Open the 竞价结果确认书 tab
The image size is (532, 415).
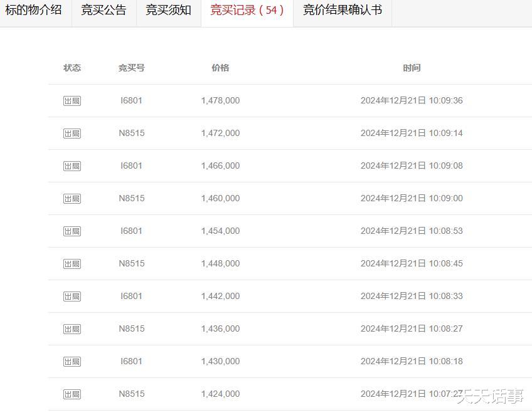343,10
